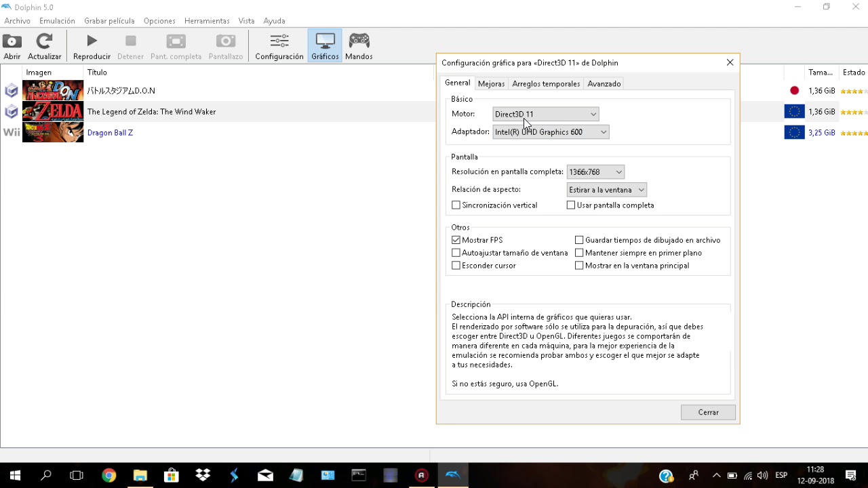Open Task View in the taskbar
Viewport: 868px width, 488px height.
click(77, 475)
